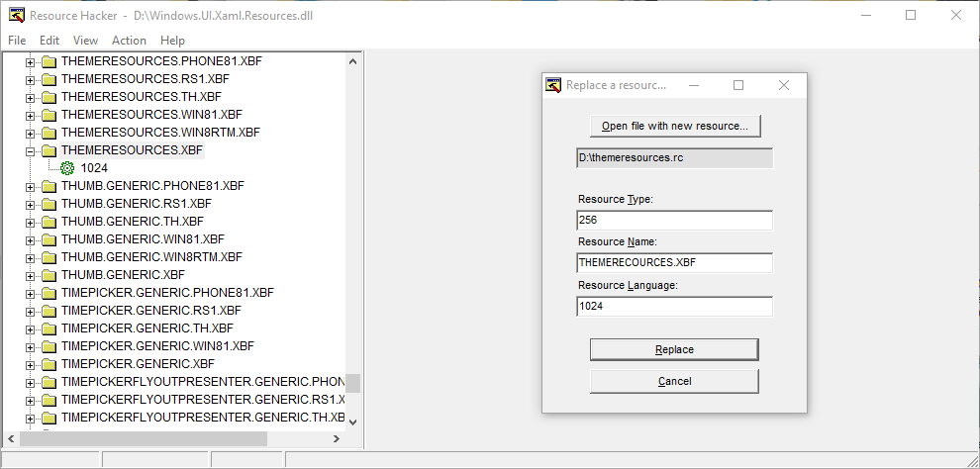Select TIMEPICKER.GENERIC.XBF tree item
Screen dimensions: 980x469
[x=138, y=364]
